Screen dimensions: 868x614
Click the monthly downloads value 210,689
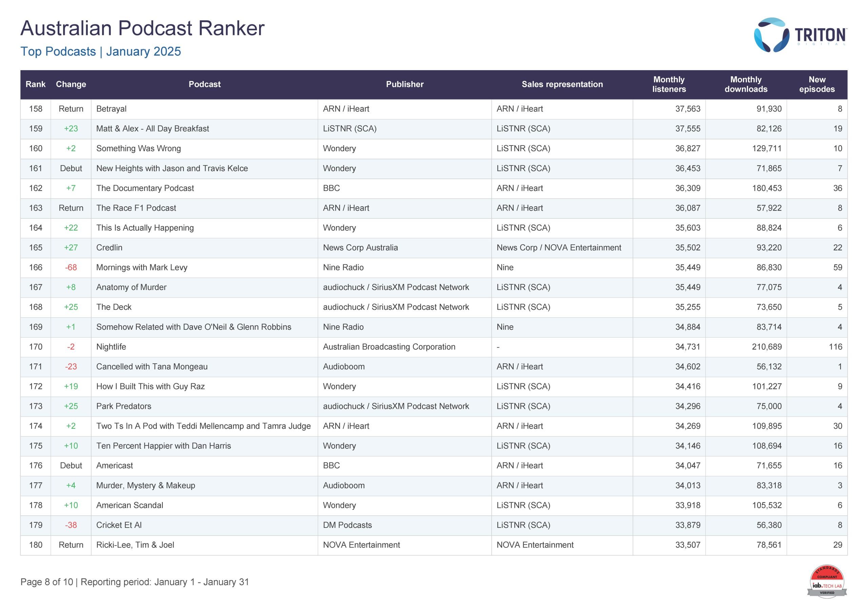pos(767,347)
